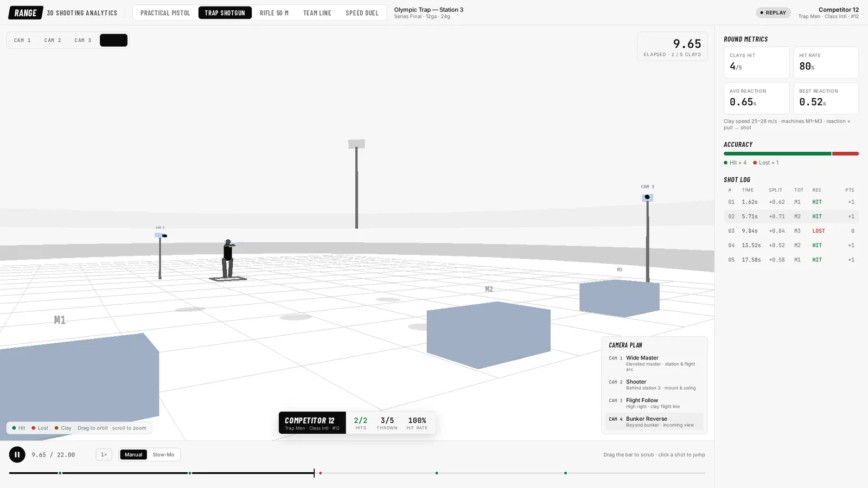Open the Speed Duel tab
Screen dimensions: 868x488
pos(362,12)
